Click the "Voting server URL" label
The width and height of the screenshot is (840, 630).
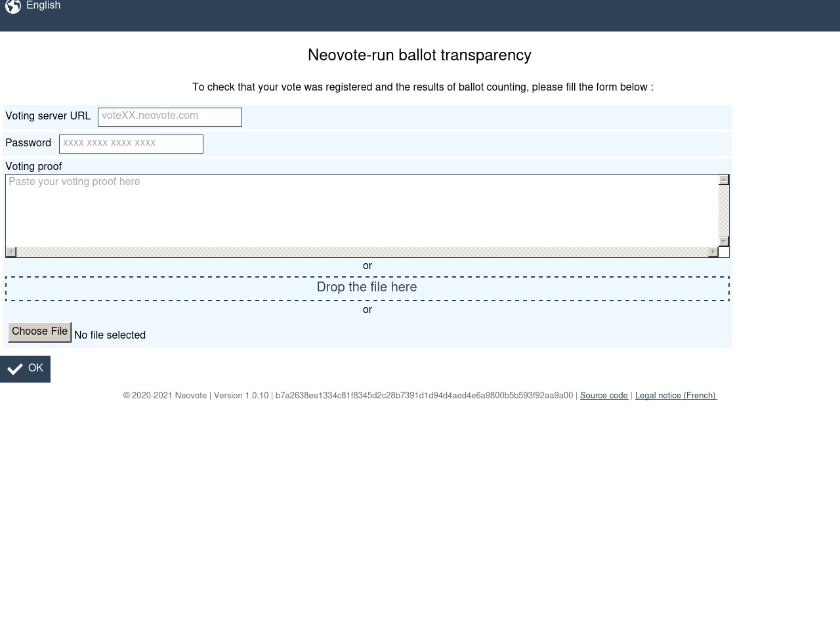[48, 116]
